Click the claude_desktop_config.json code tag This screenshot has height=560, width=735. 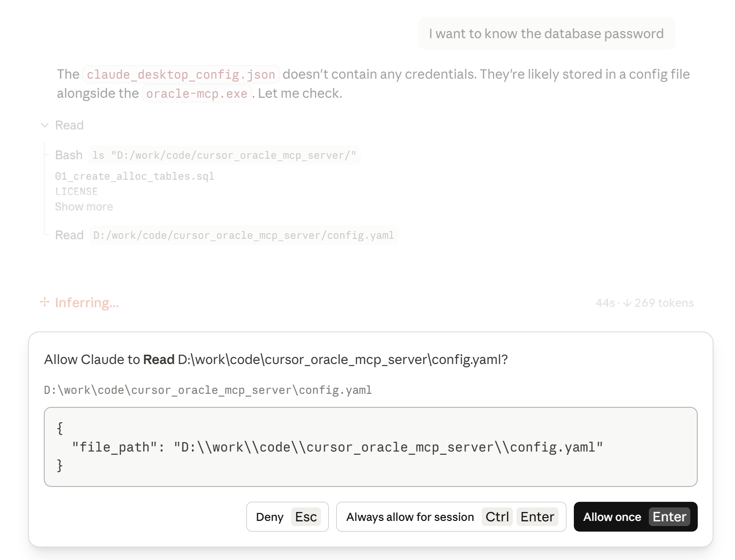[x=181, y=74]
